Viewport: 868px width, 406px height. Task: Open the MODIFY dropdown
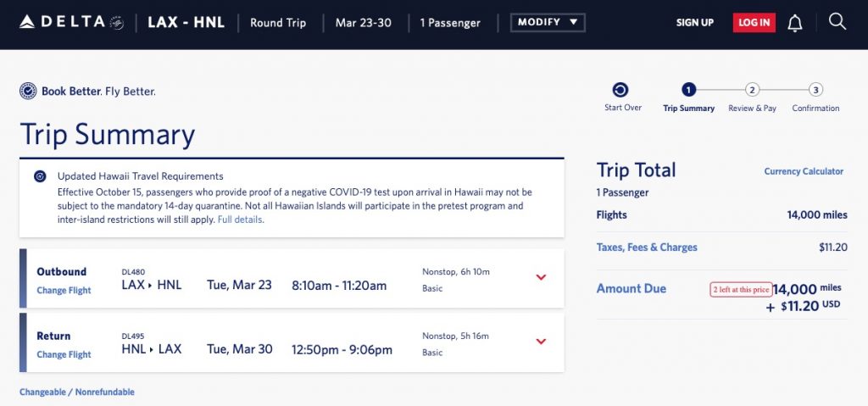548,23
